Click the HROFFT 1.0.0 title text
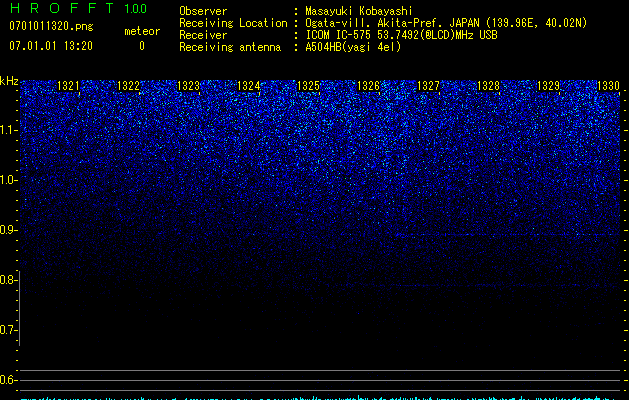The image size is (629, 400). click(78, 8)
